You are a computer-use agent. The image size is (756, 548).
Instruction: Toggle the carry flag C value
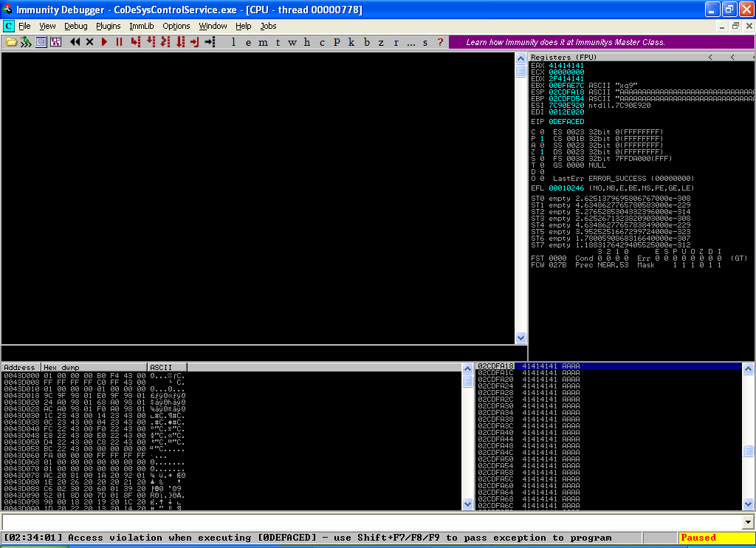click(542, 132)
